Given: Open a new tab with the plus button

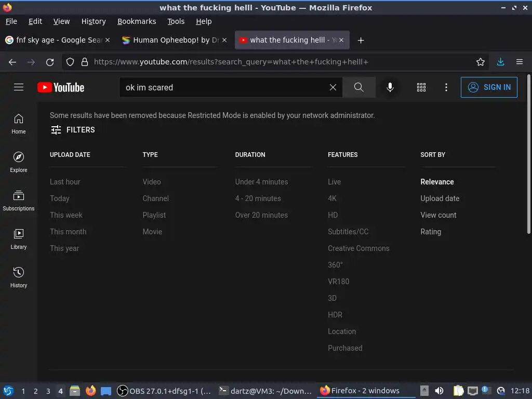Looking at the screenshot, I should [x=361, y=41].
